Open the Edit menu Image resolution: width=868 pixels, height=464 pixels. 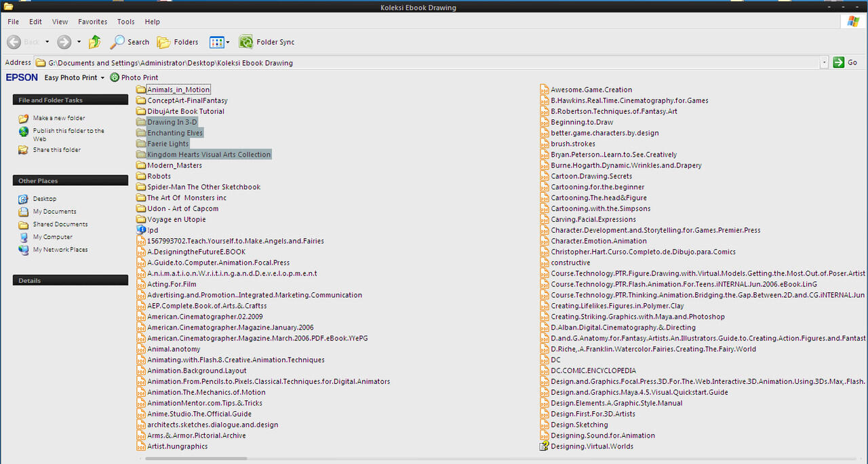coord(35,22)
